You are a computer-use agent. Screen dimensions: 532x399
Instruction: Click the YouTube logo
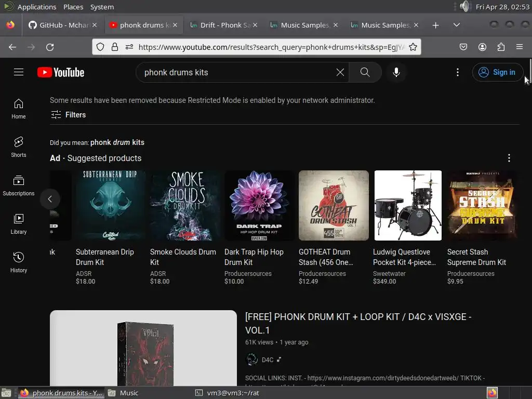(x=61, y=72)
